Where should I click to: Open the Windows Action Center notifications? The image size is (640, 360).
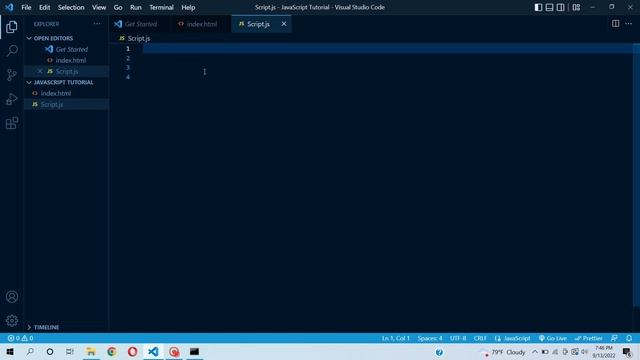[x=627, y=352]
